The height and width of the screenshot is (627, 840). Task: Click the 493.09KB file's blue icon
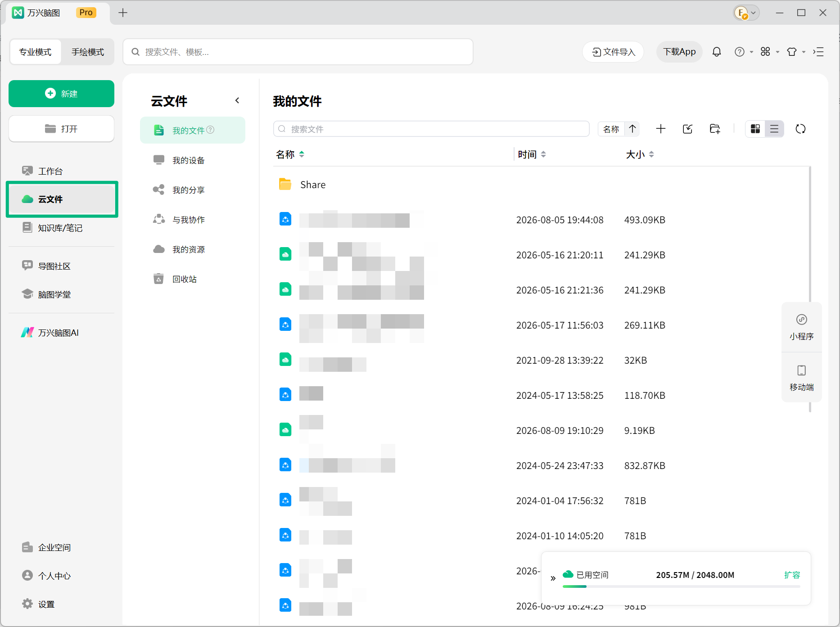285,219
